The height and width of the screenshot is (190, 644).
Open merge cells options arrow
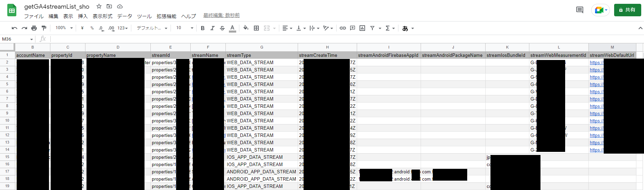coord(274,28)
